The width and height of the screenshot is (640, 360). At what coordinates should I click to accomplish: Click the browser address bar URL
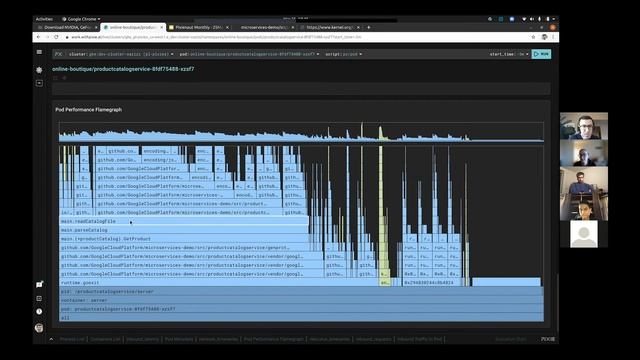(216, 37)
